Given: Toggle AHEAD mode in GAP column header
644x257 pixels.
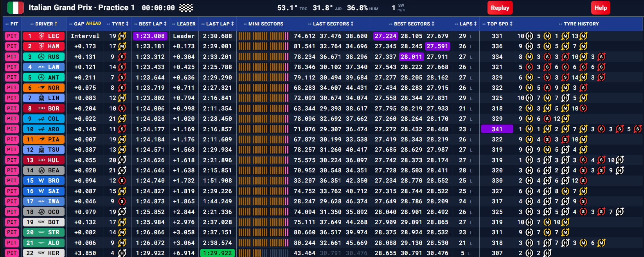Looking at the screenshot, I should click(94, 24).
